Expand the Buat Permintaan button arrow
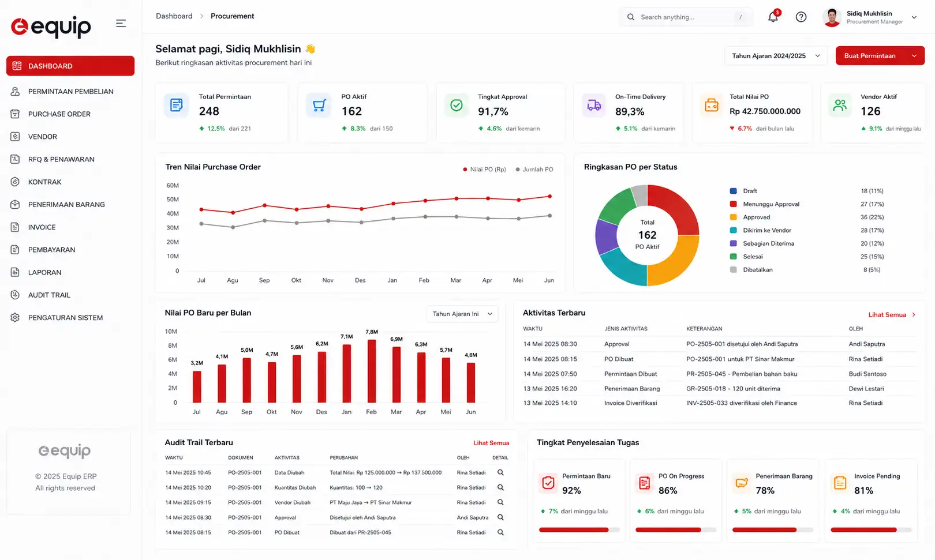935x560 pixels. 914,56
